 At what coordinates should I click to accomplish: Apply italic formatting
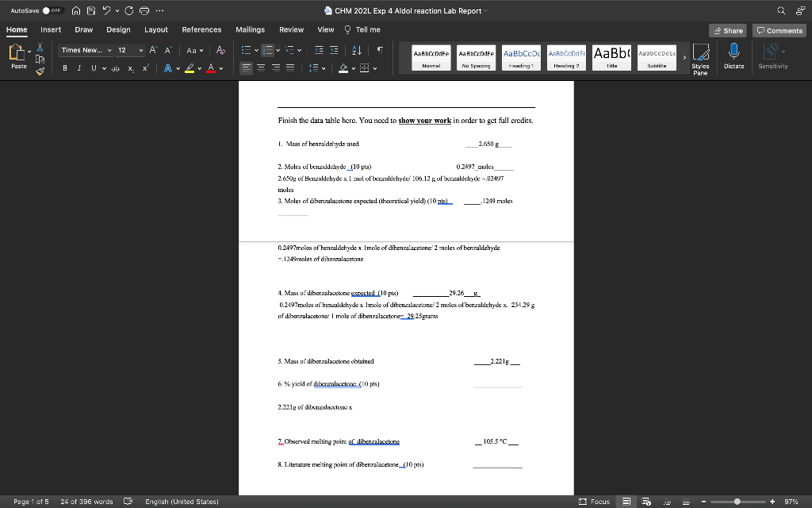click(79, 67)
